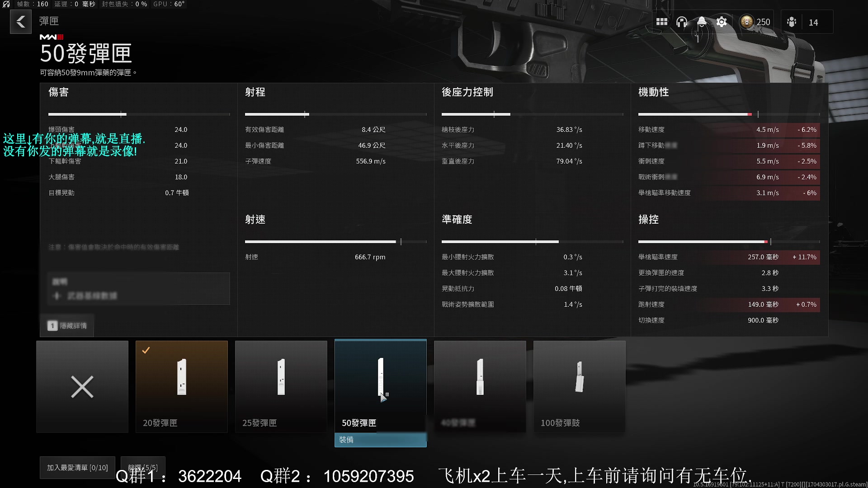The image size is (868, 488).
Task: Click the 最小腰射火力擴散 0.3 row
Action: pyautogui.click(x=512, y=257)
